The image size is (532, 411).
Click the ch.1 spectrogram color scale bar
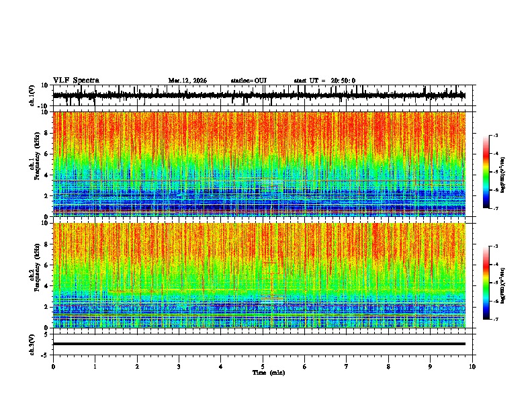pos(486,172)
